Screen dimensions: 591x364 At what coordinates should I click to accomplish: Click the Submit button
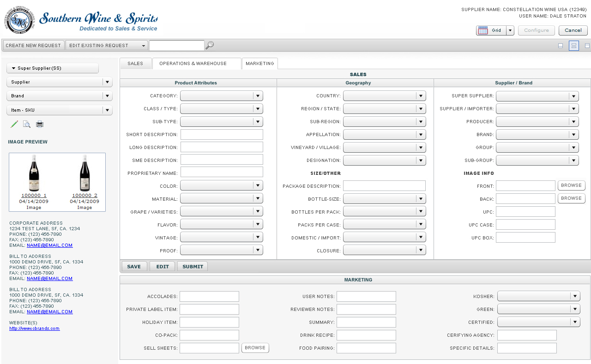(193, 267)
